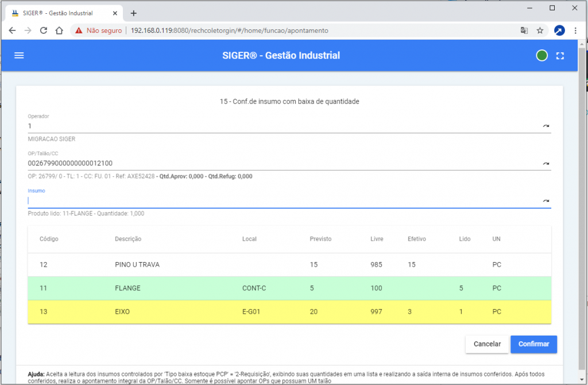Go to browser home page icon
Image resolution: width=588 pixels, height=385 pixels.
pyautogui.click(x=59, y=30)
